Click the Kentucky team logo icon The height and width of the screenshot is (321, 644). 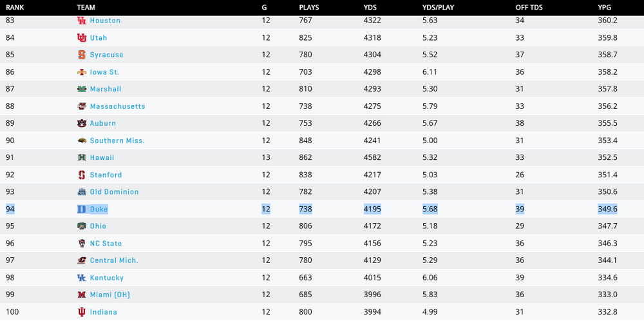81,278
